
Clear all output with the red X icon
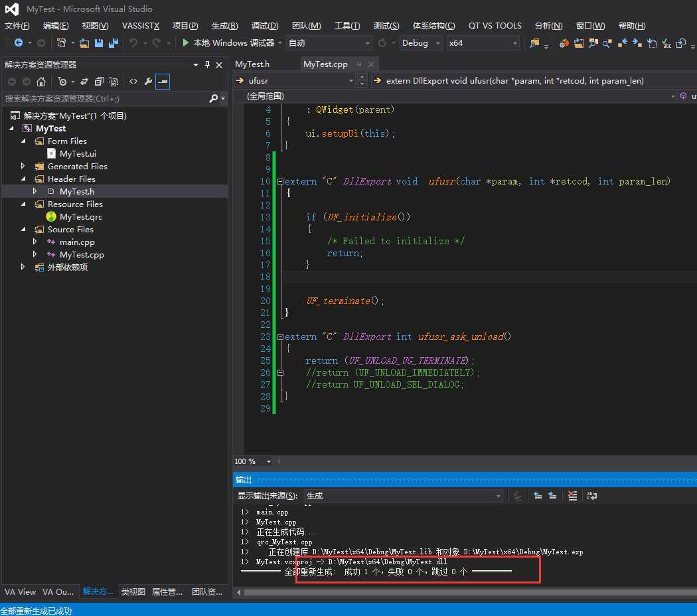coord(572,496)
